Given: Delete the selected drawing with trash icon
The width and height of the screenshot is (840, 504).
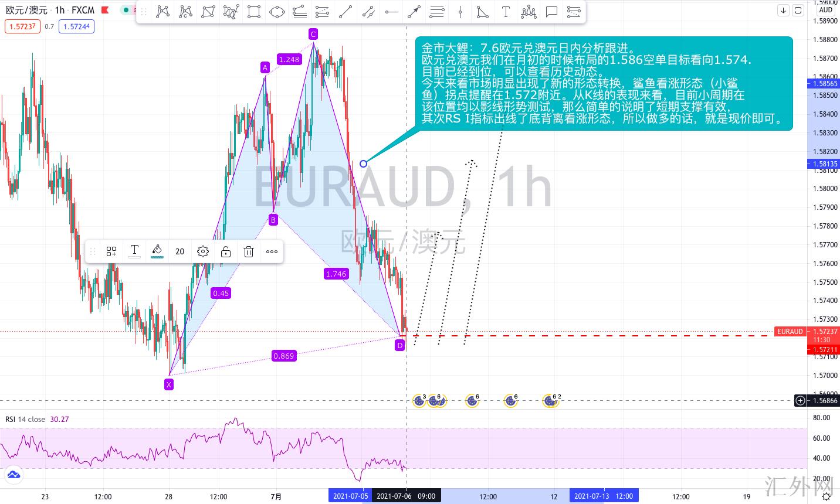Looking at the screenshot, I should [249, 251].
